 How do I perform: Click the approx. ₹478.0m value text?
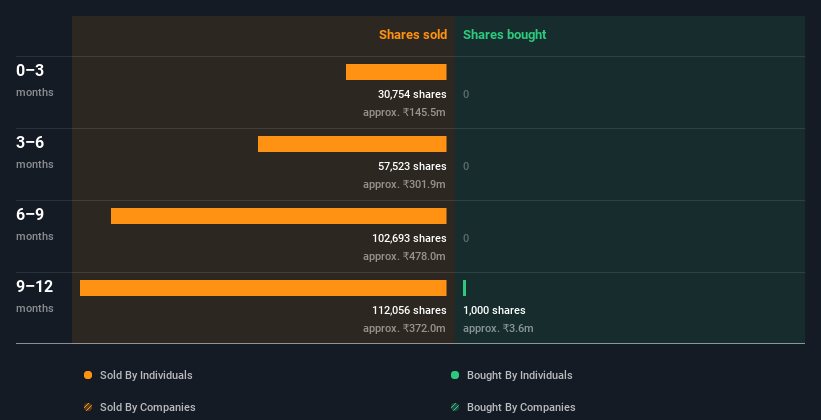[x=404, y=256]
